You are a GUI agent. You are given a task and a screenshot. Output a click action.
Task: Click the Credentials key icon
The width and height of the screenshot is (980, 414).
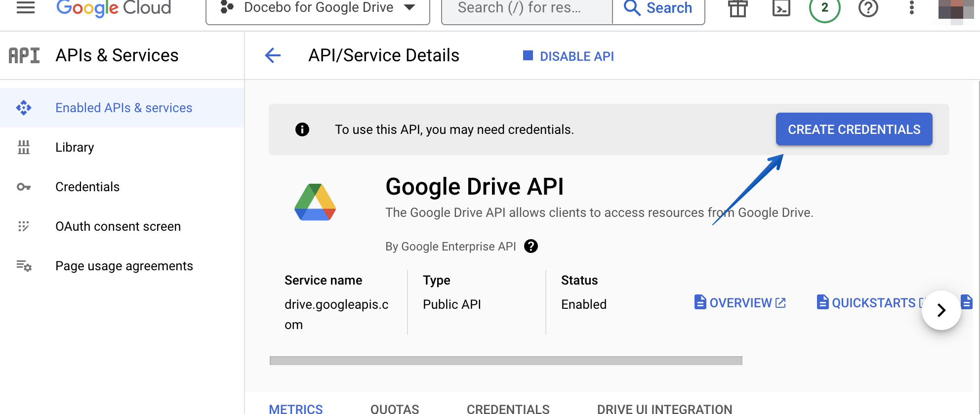pos(24,187)
